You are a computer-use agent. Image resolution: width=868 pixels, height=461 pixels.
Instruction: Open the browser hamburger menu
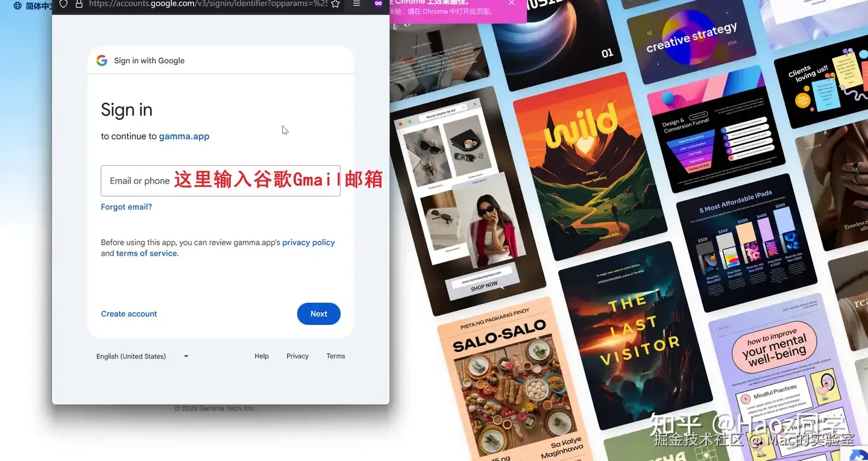pos(357,4)
